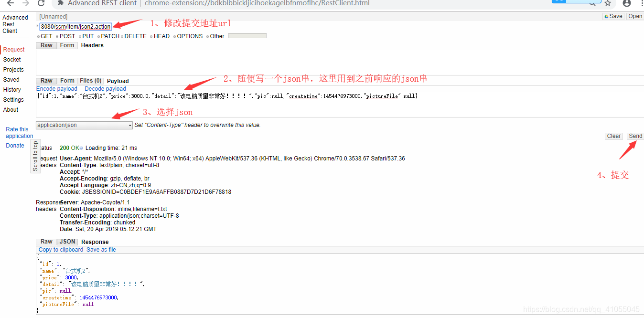Click the browser reload icon
644x318 pixels.
click(x=41, y=3)
